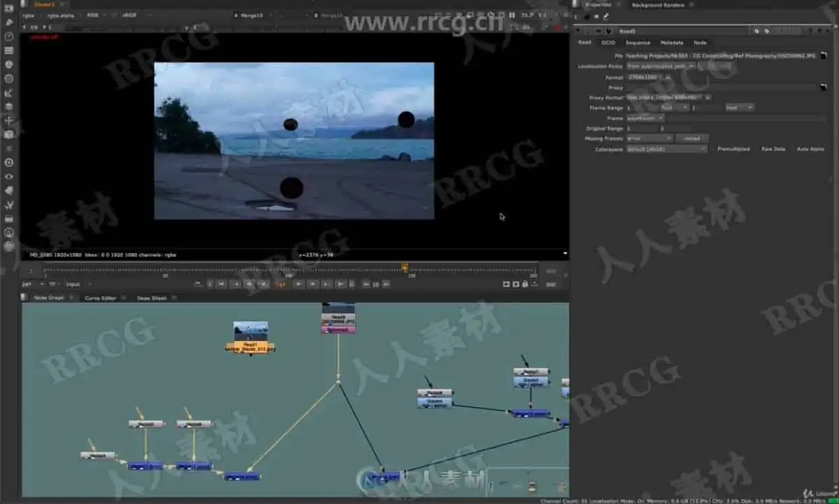Click the reload button
Viewport: 839px width, 504px height.
tap(692, 138)
